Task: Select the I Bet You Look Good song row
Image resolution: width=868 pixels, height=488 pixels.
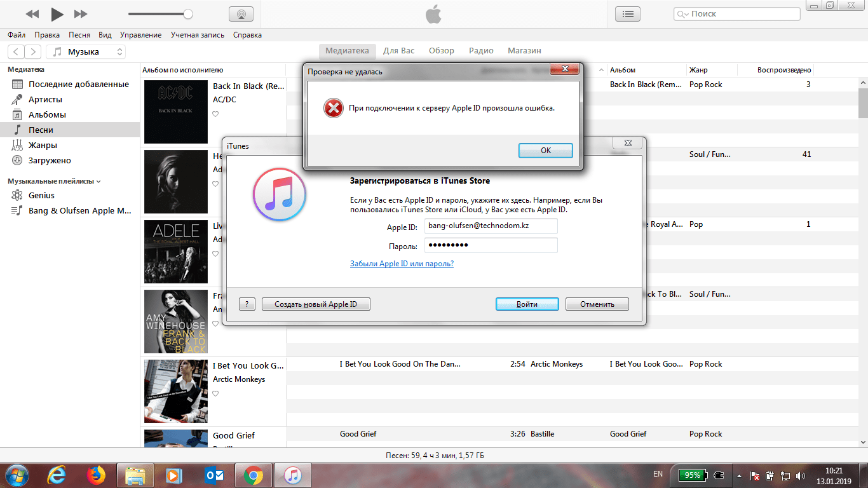Action: (572, 364)
